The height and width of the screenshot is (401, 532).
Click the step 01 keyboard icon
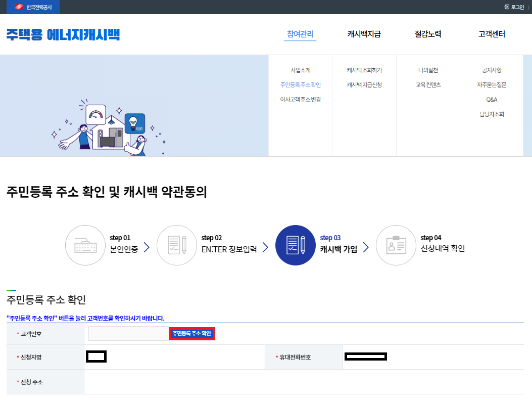[85, 245]
